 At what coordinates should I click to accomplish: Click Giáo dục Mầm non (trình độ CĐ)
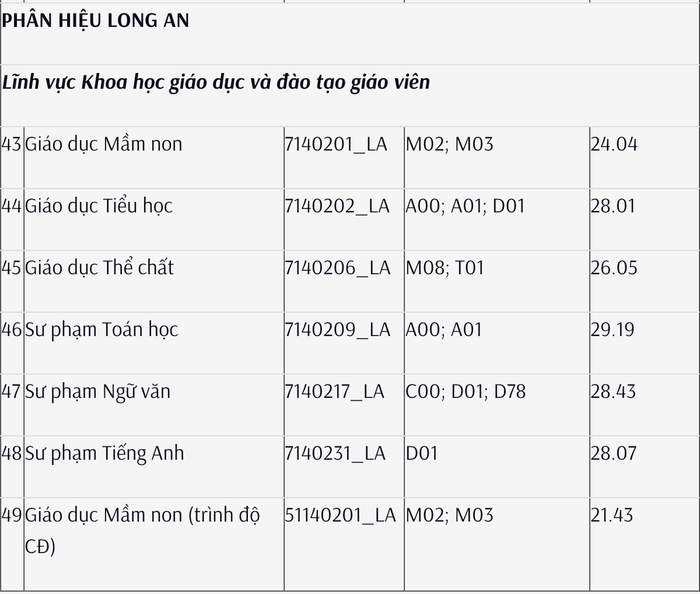coord(142,530)
